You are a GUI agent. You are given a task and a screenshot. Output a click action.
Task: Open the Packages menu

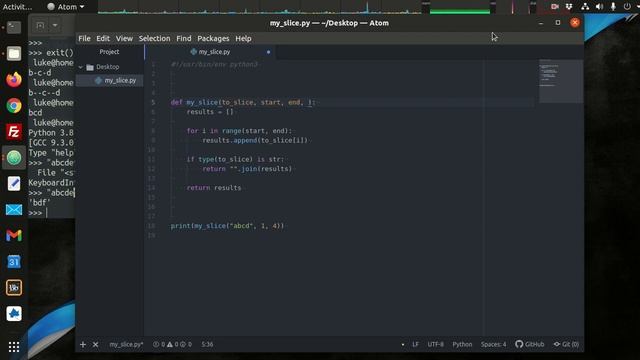213,38
